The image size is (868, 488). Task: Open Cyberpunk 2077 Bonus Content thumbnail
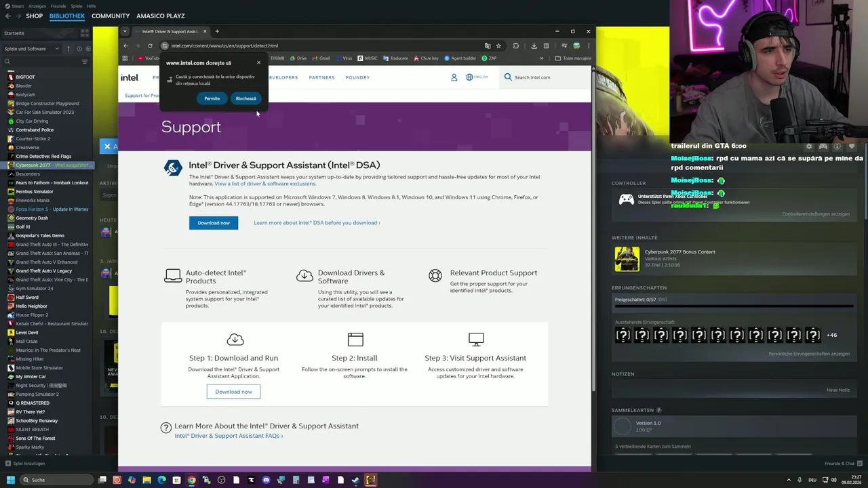[627, 259]
